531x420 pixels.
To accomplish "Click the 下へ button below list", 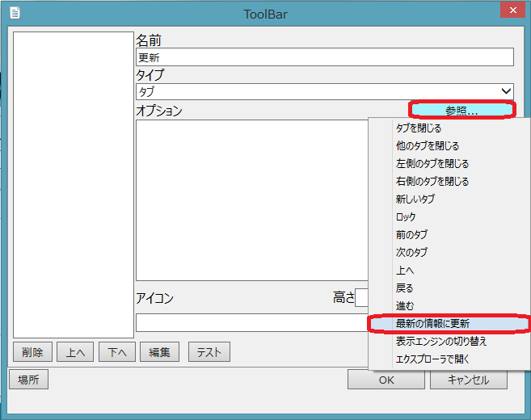I will tap(116, 352).
